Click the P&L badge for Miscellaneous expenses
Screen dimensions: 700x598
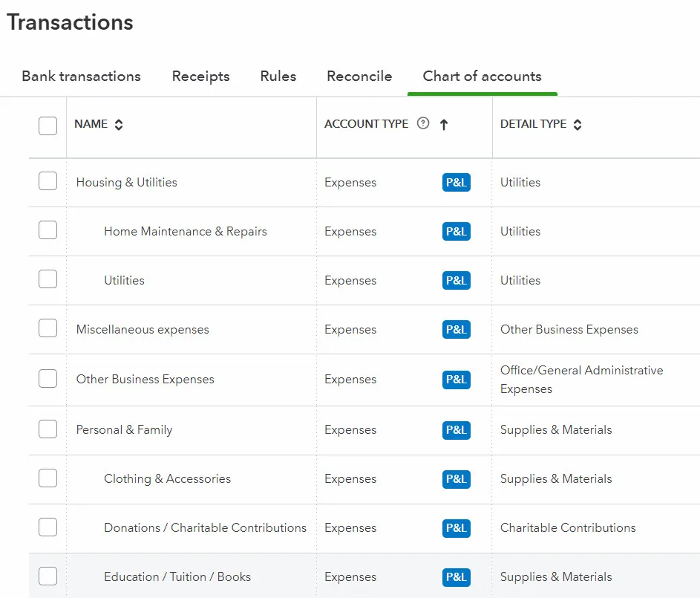tap(456, 330)
